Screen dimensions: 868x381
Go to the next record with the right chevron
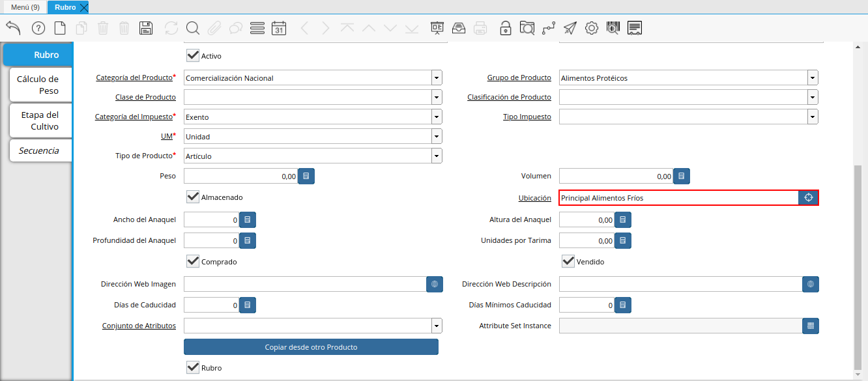(326, 28)
